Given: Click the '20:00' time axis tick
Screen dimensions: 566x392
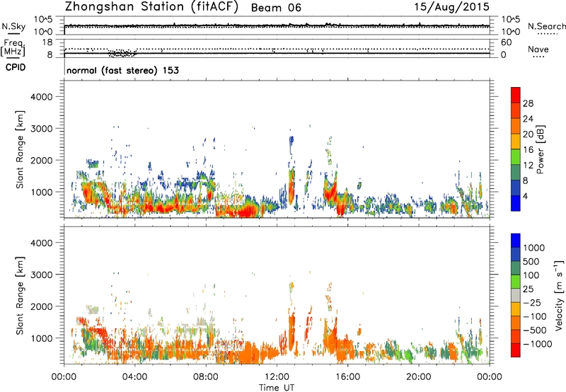Looking at the screenshot, I should click(x=419, y=377).
